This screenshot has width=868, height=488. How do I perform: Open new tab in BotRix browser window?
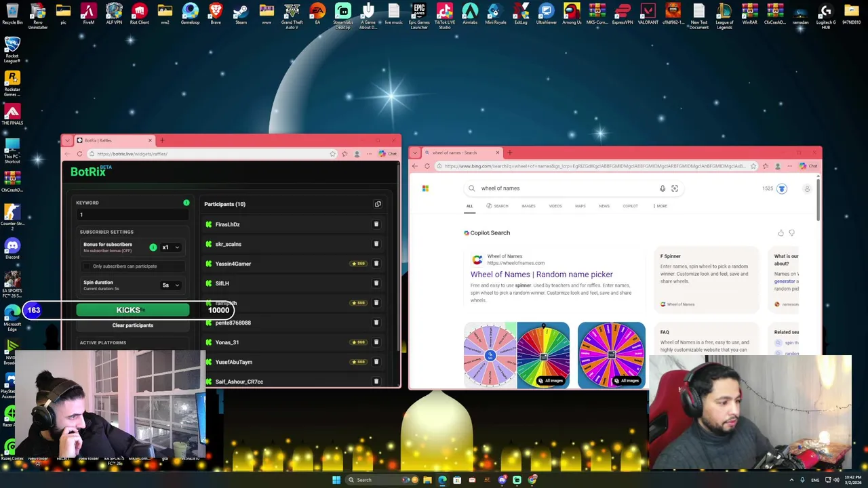[x=162, y=140]
